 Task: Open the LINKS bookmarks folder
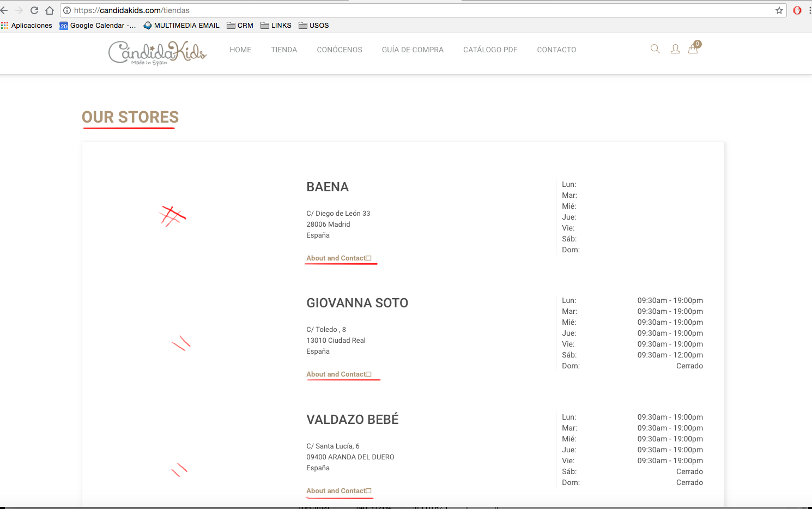(x=276, y=26)
